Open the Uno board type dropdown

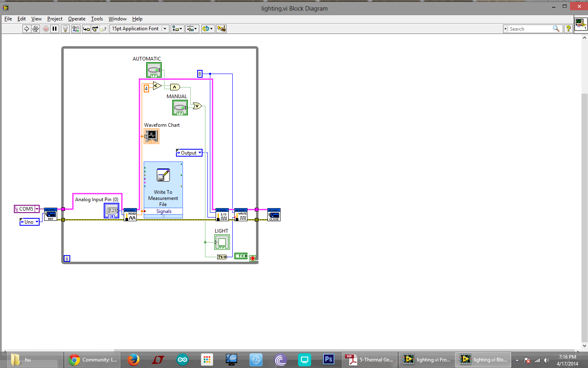tap(37, 222)
